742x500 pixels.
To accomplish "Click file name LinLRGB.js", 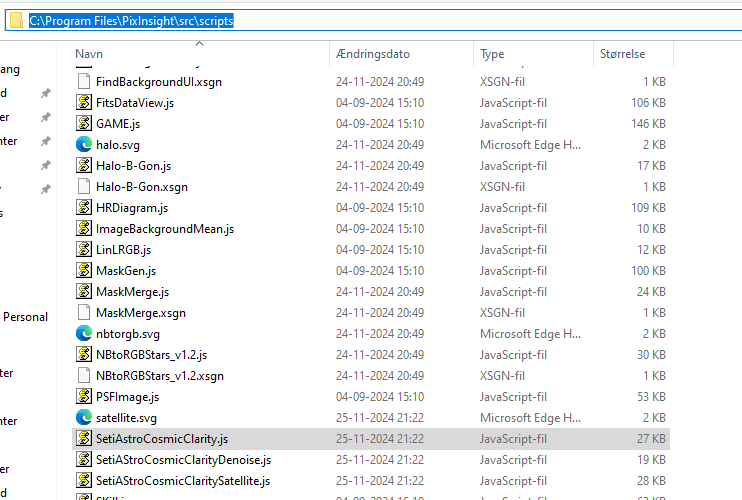I will coord(124,250).
